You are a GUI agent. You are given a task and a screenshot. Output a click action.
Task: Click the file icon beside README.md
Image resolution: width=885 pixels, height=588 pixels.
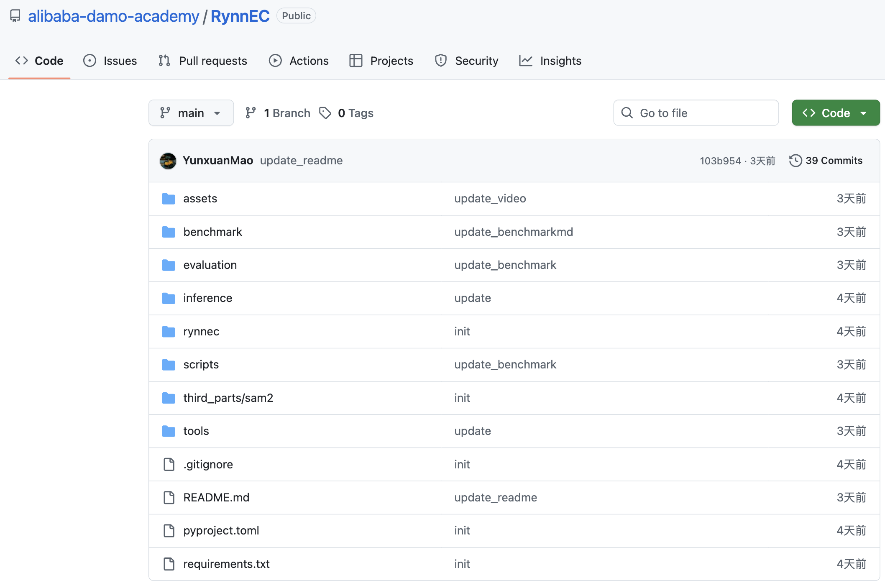point(169,497)
